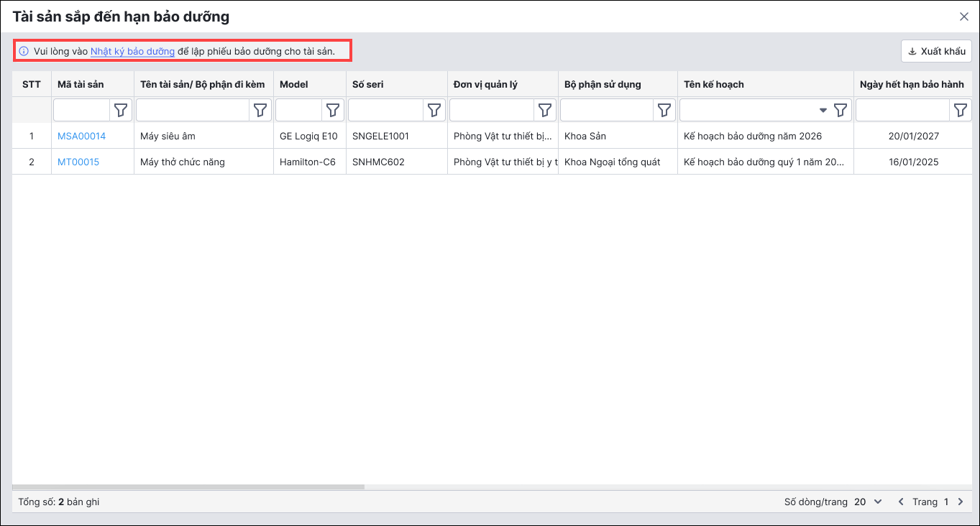Click the Tên kế hoạch column header

click(x=713, y=84)
